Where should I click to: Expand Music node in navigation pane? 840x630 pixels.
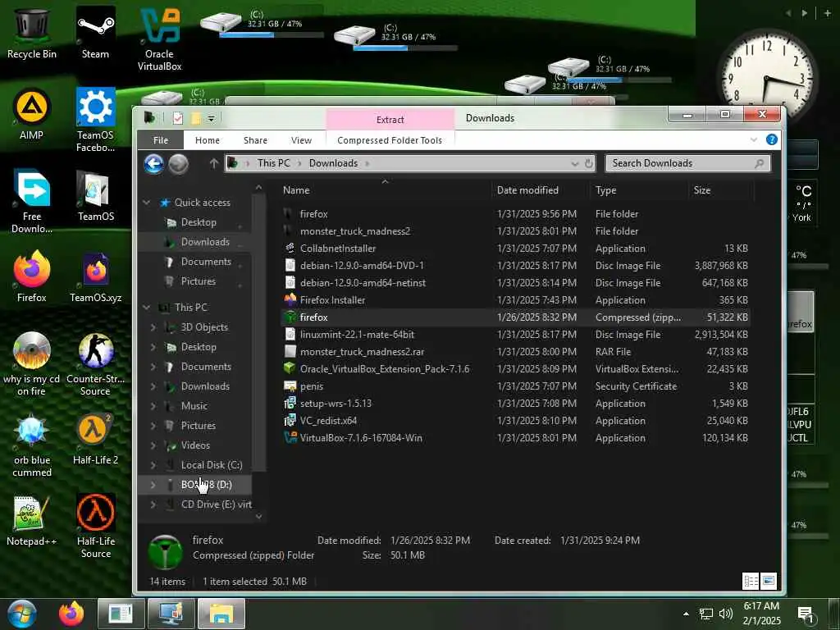point(153,406)
